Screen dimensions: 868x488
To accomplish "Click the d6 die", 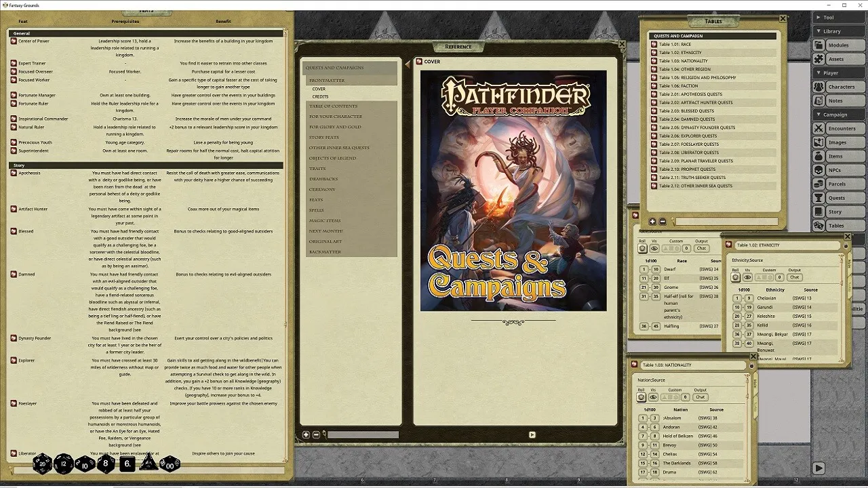I will pyautogui.click(x=127, y=464).
